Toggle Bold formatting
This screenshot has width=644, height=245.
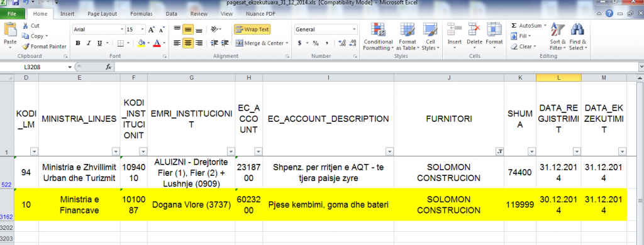pos(77,43)
